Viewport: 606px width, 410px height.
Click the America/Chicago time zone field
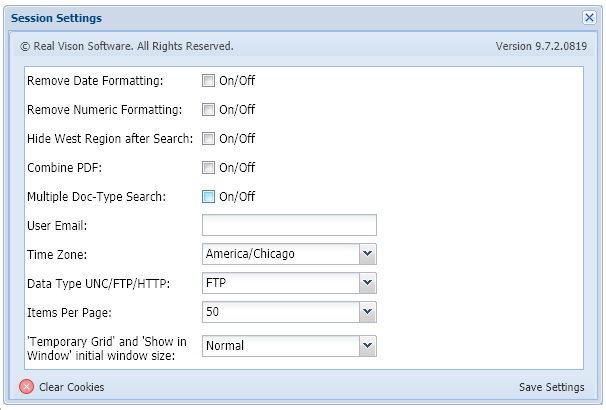(x=280, y=254)
